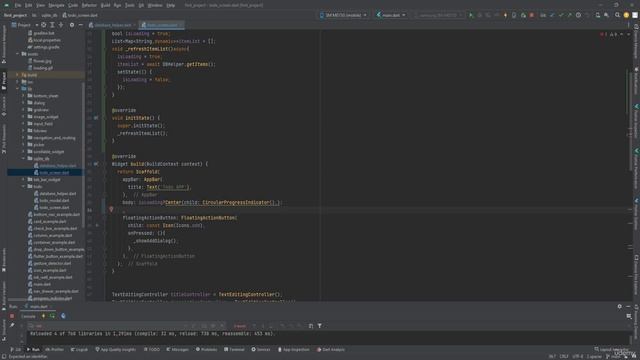The image size is (640, 360).
Task: Click the yellow face IDE feedback icon
Action: pos(626,15)
